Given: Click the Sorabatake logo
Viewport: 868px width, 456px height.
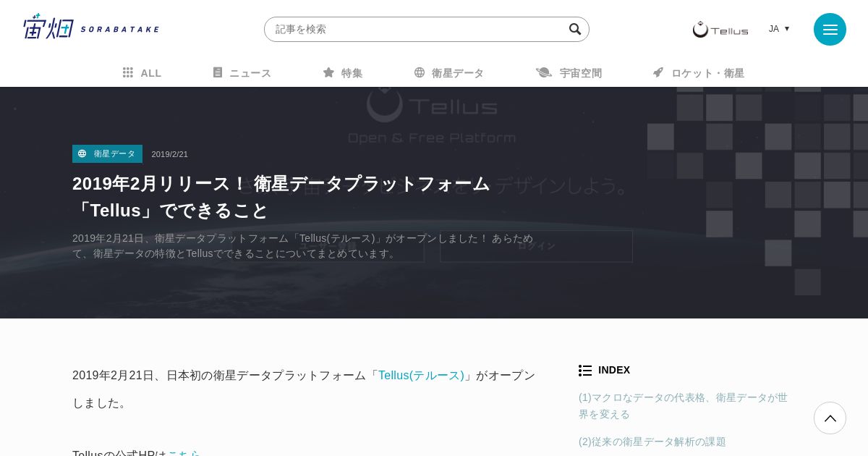Looking at the screenshot, I should 91,27.
